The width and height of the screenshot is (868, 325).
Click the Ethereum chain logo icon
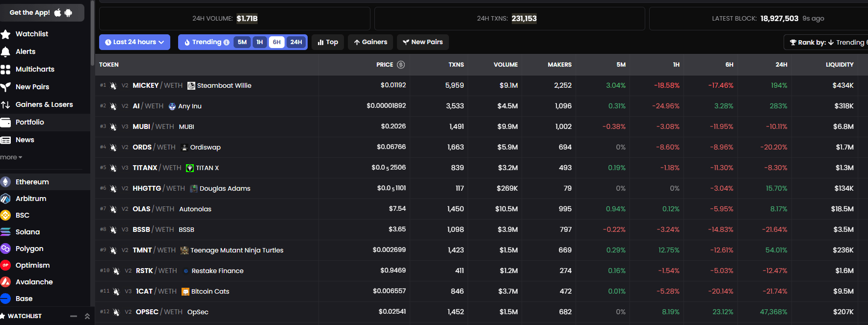tap(5, 182)
